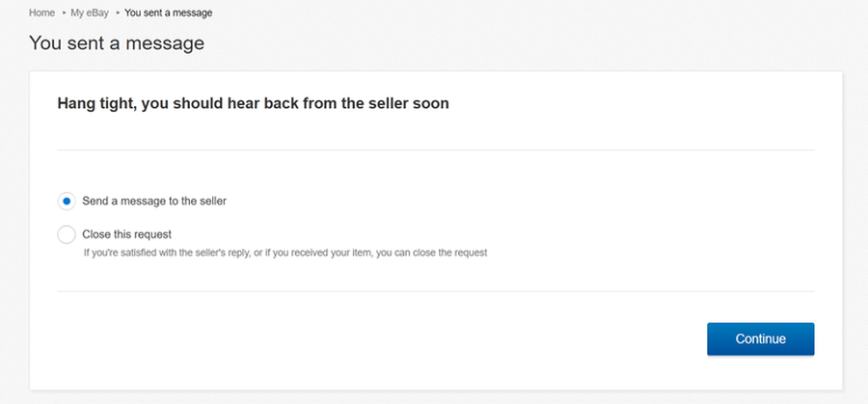Click the Continue button
The width and height of the screenshot is (868, 404).
(x=761, y=338)
